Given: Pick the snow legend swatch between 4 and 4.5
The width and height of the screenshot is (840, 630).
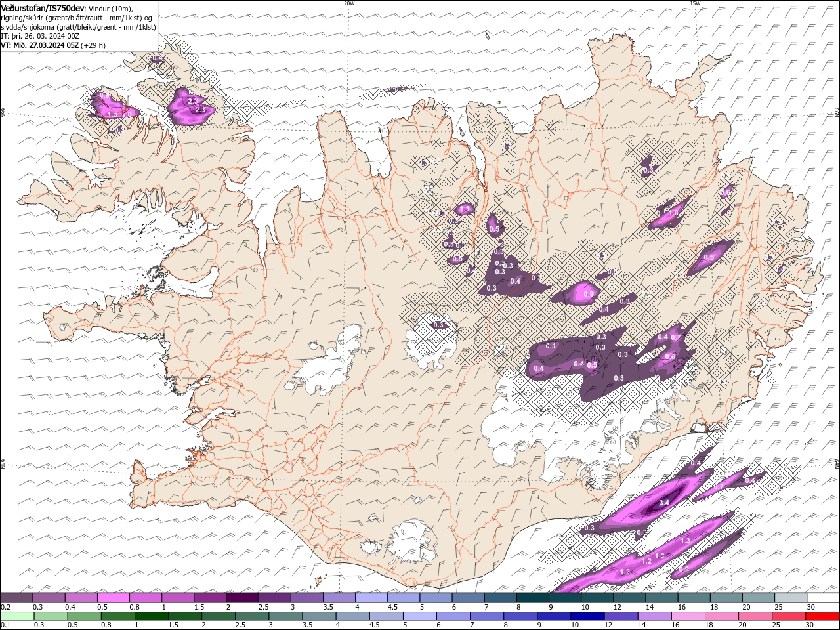Looking at the screenshot, I should coord(371,598).
